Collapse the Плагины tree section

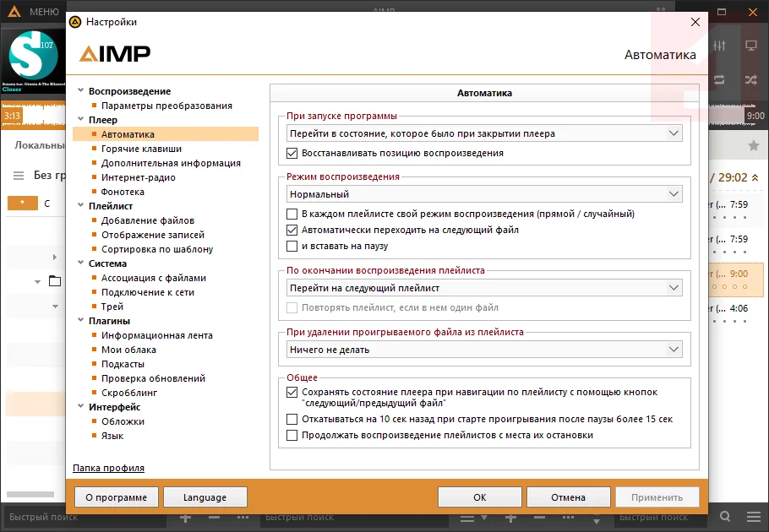80,320
